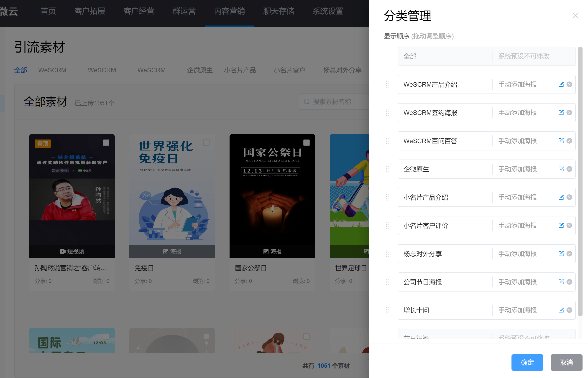This screenshot has height=378, width=588.
Task: Select the 全部 category tab
Action: click(20, 70)
